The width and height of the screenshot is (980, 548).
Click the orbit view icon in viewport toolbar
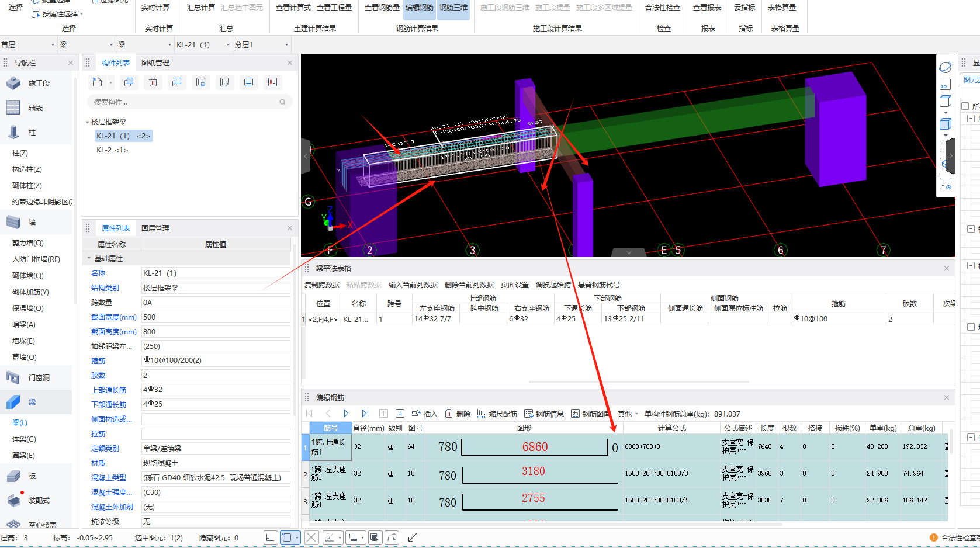click(945, 68)
